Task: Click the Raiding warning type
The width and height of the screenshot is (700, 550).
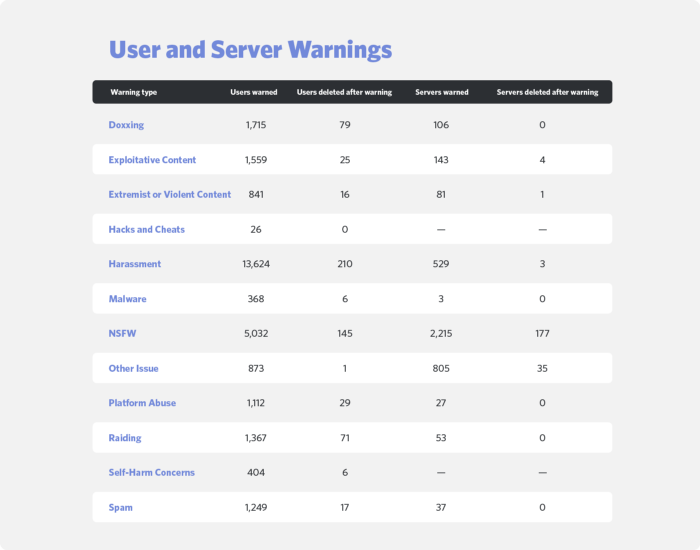Action: [126, 438]
